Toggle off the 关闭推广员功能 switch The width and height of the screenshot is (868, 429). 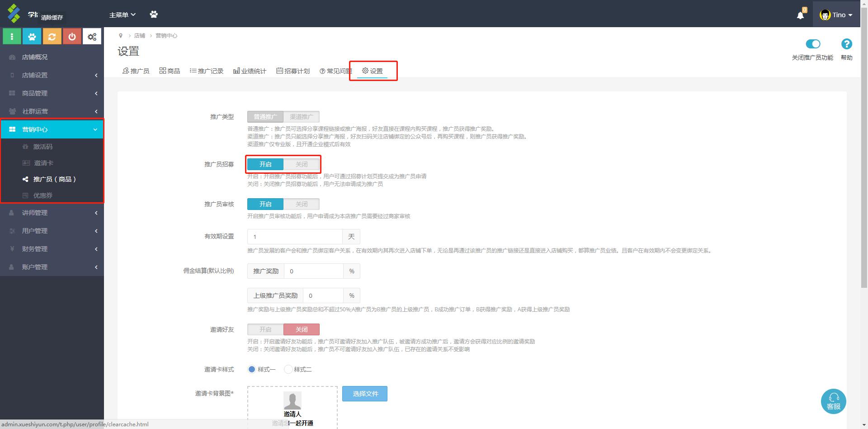pos(812,44)
